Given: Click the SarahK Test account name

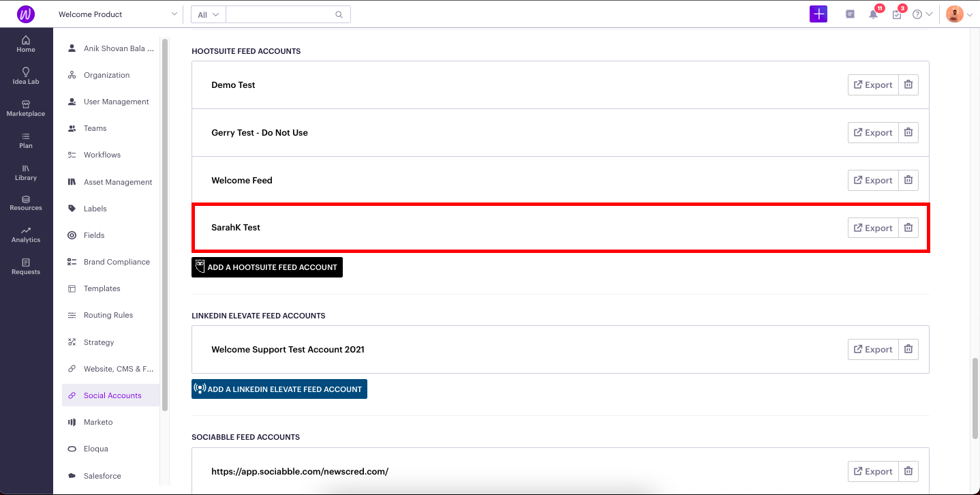Looking at the screenshot, I should click(x=236, y=228).
